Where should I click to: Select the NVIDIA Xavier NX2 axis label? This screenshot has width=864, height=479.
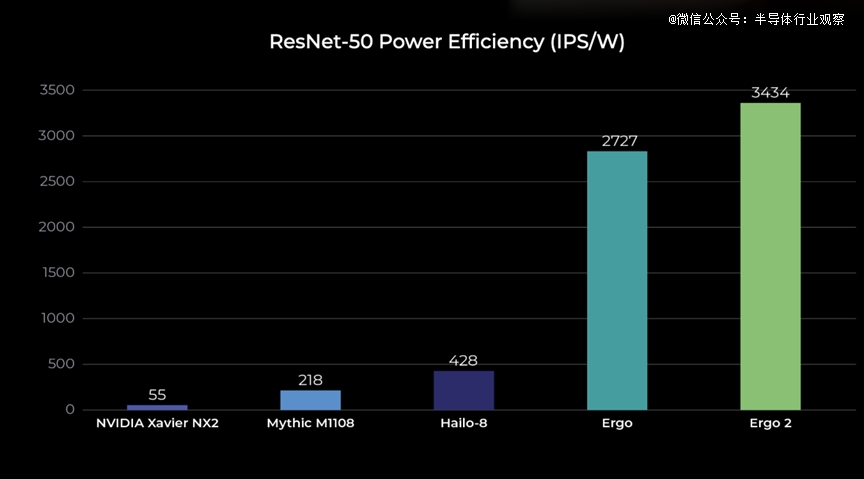pyautogui.click(x=157, y=423)
